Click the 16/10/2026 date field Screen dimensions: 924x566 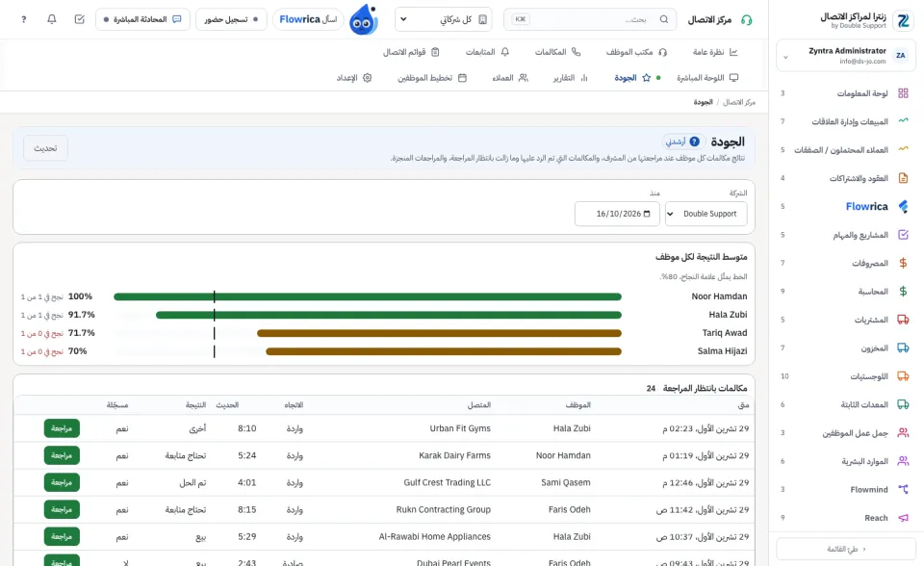pyautogui.click(x=617, y=214)
